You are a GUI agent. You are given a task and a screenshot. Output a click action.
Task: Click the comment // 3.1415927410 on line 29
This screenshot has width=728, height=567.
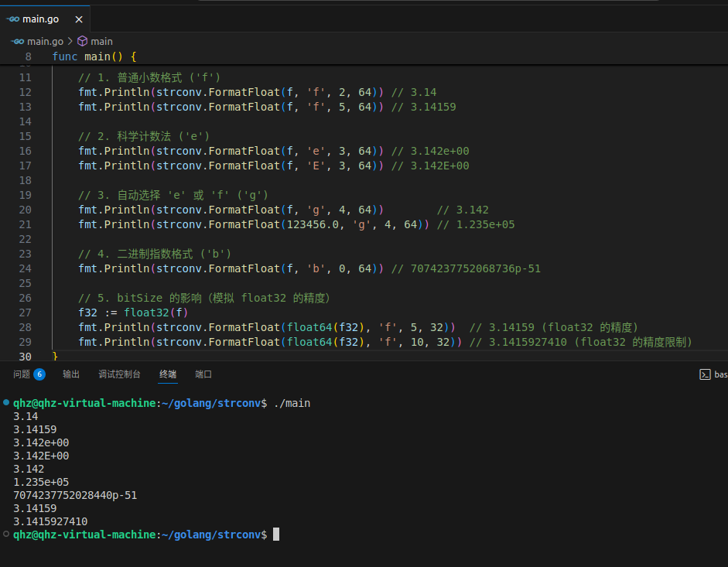click(581, 342)
